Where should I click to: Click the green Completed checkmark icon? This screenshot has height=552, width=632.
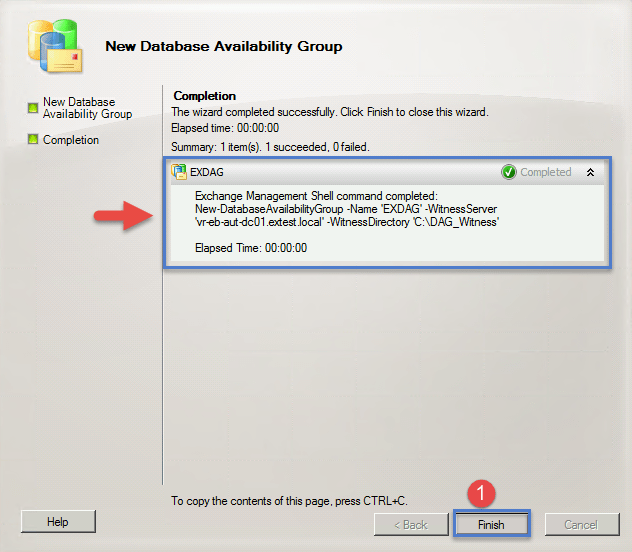[509, 172]
